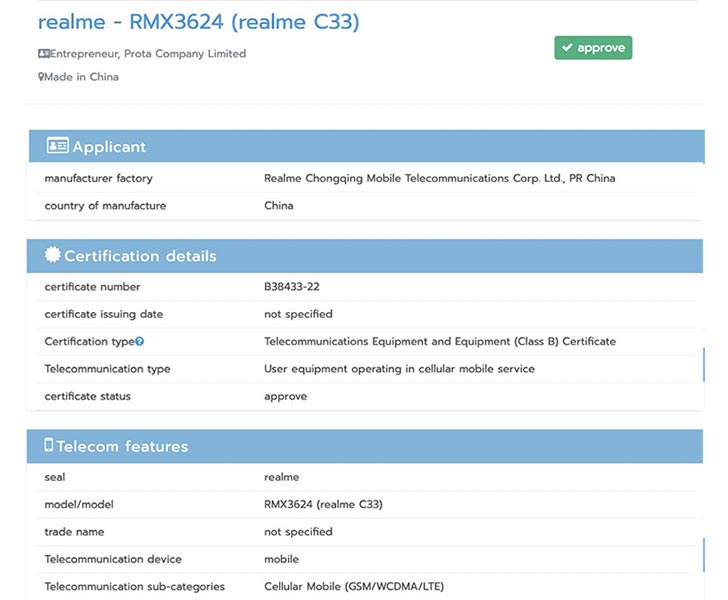This screenshot has height=600, width=728.
Task: Select 'realme' value in seal row
Action: [x=281, y=477]
